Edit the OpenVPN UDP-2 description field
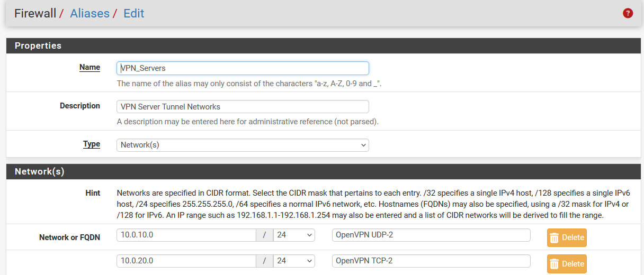 (431, 235)
